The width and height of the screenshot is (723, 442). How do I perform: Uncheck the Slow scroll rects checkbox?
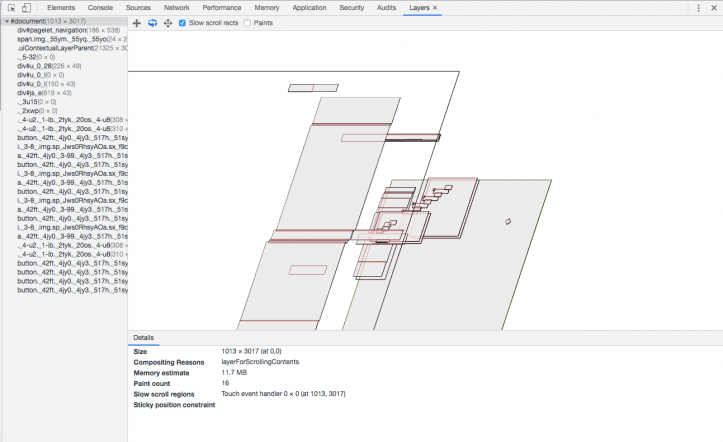pos(182,23)
